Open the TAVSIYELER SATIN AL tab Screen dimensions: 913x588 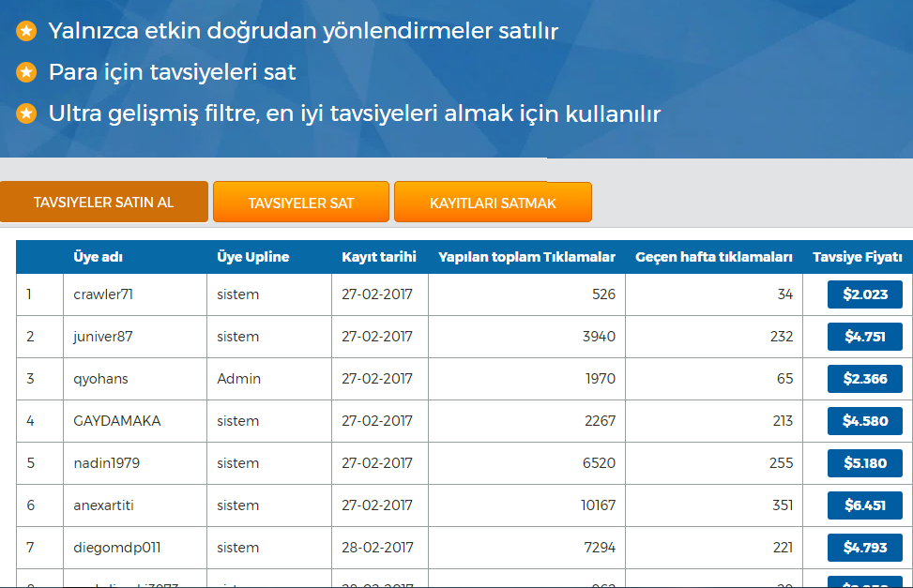pos(103,202)
